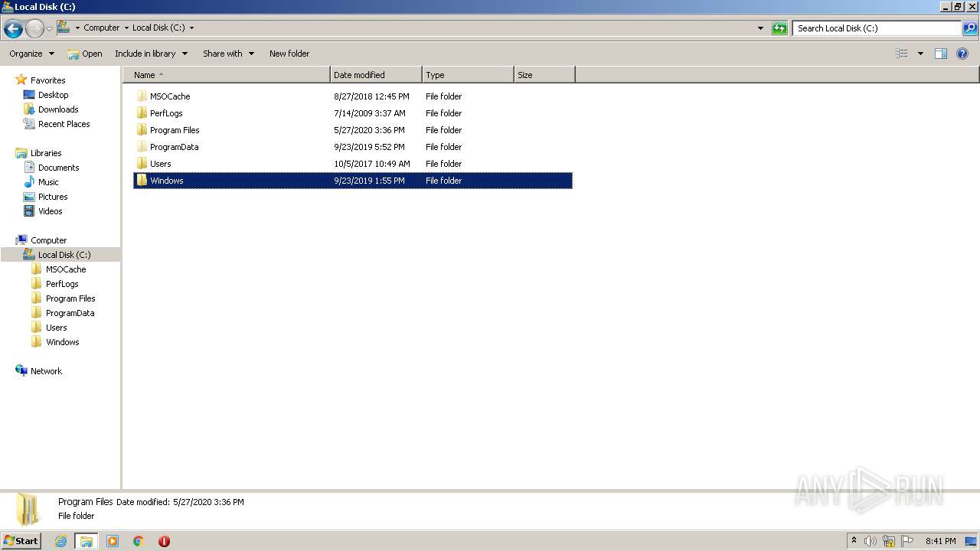Open Program Files in the navigation tree
This screenshot has width=980, height=551.
coord(70,298)
